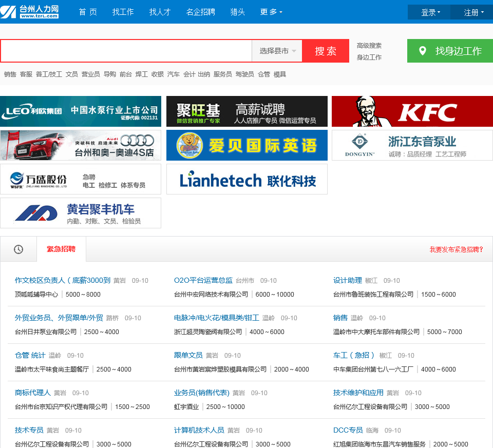Open the 外贸业务员、外贸跟单/外贸 job listing
Image resolution: width=493 pixels, height=448 pixels.
click(x=59, y=318)
